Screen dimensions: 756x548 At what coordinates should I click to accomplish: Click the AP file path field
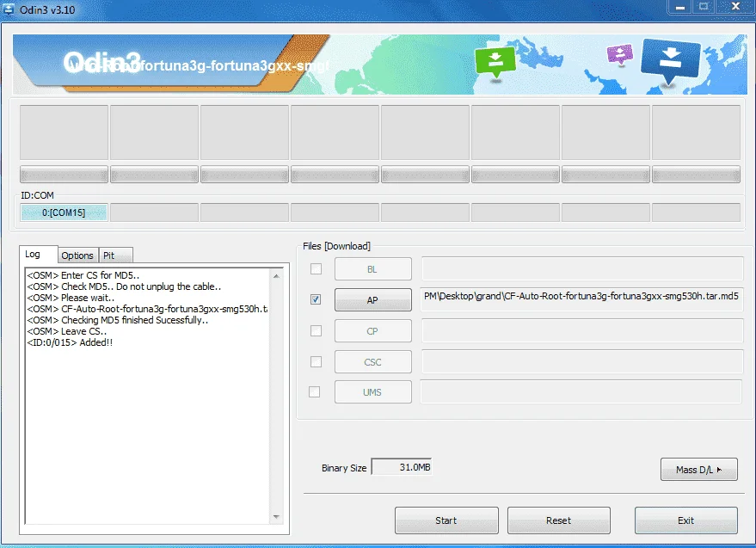[582, 299]
